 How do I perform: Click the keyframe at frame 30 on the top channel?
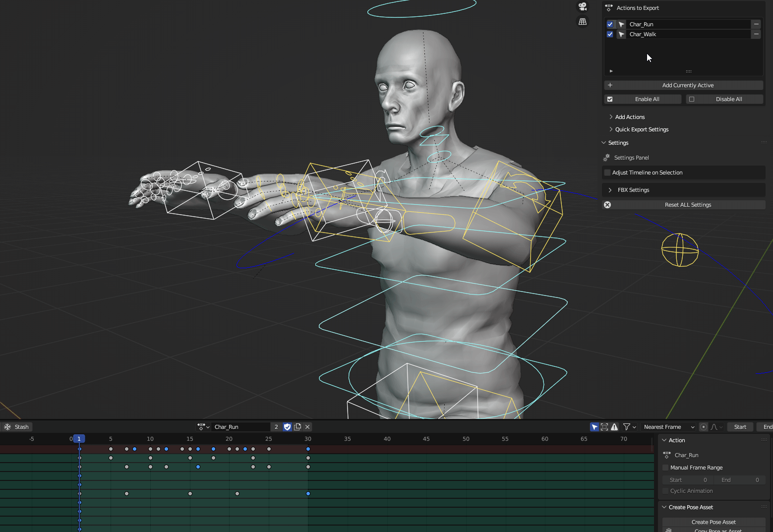tap(308, 449)
